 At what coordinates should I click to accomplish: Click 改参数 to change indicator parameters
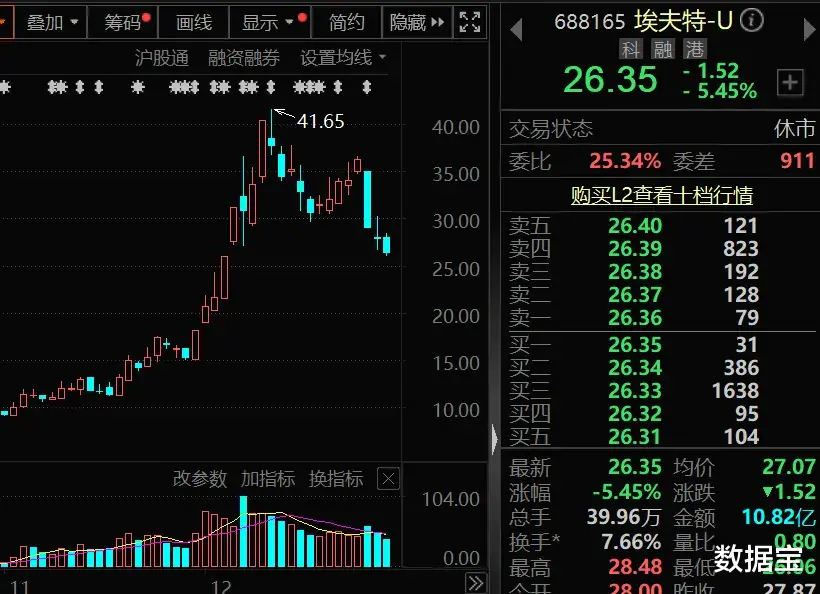(x=200, y=478)
